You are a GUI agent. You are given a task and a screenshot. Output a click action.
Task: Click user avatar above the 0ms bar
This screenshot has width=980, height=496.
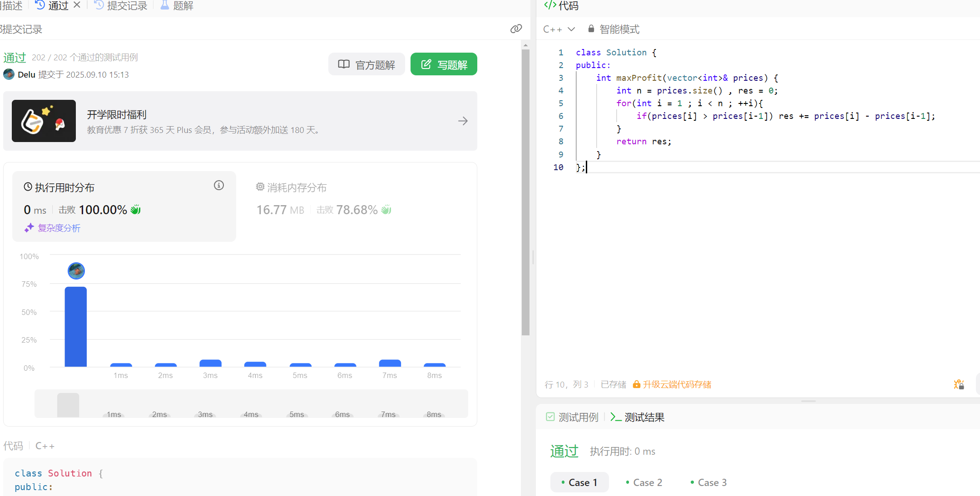(76, 271)
